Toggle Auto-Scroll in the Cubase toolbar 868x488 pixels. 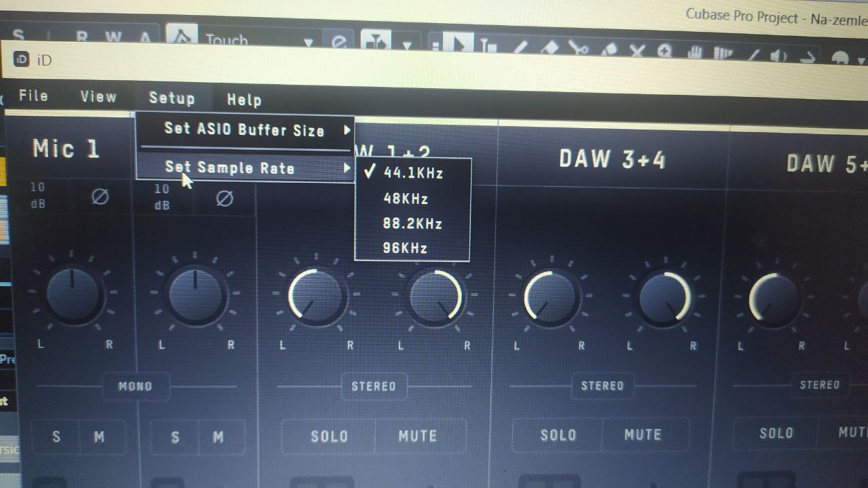[x=376, y=41]
